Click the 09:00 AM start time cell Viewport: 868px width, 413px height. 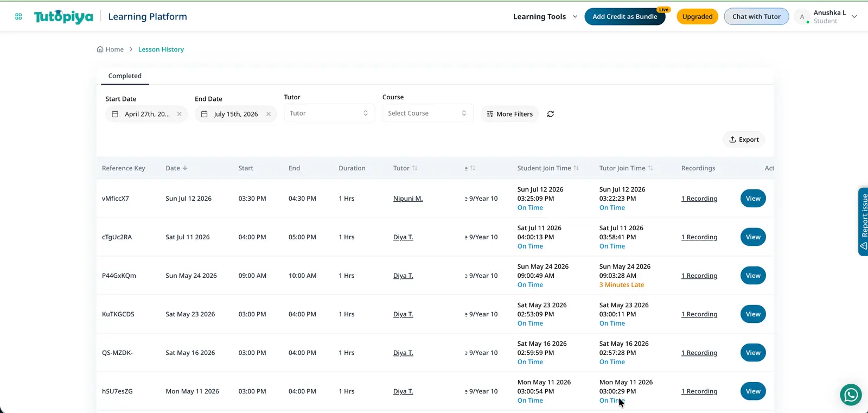pyautogui.click(x=252, y=276)
